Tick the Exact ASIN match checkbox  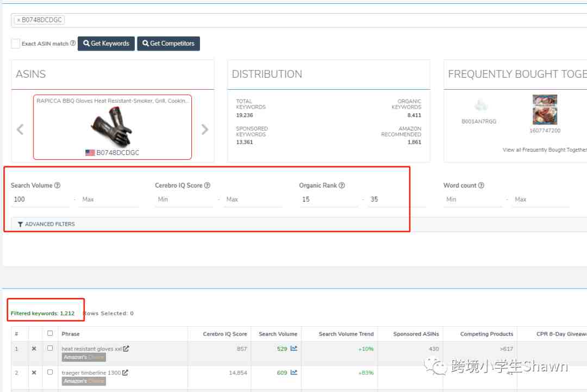15,43
